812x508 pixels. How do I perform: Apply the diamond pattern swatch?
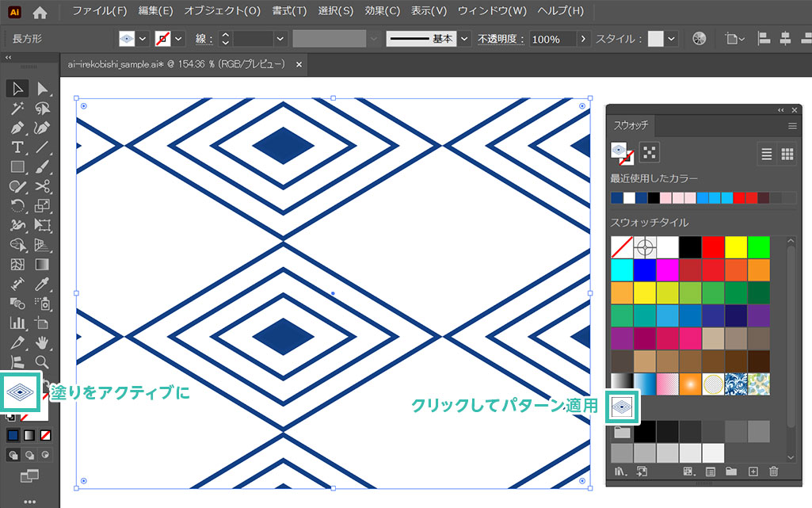click(622, 407)
